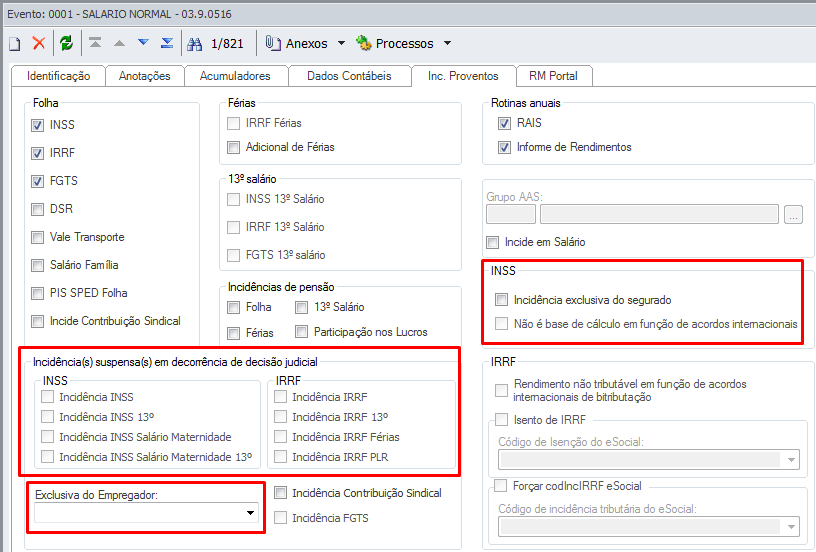Enable IRRF 13º Salário checkbox
816x552 pixels.
click(234, 227)
